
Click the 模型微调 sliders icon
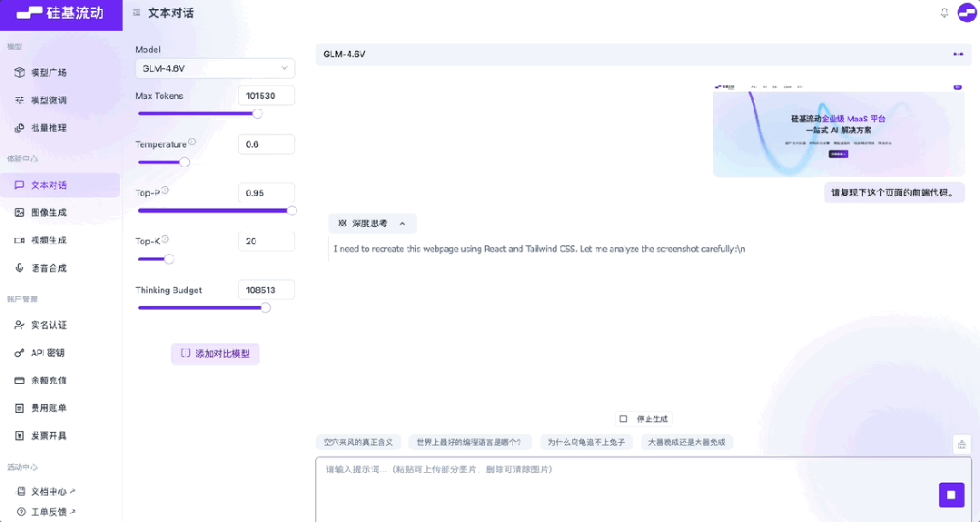pyautogui.click(x=19, y=100)
